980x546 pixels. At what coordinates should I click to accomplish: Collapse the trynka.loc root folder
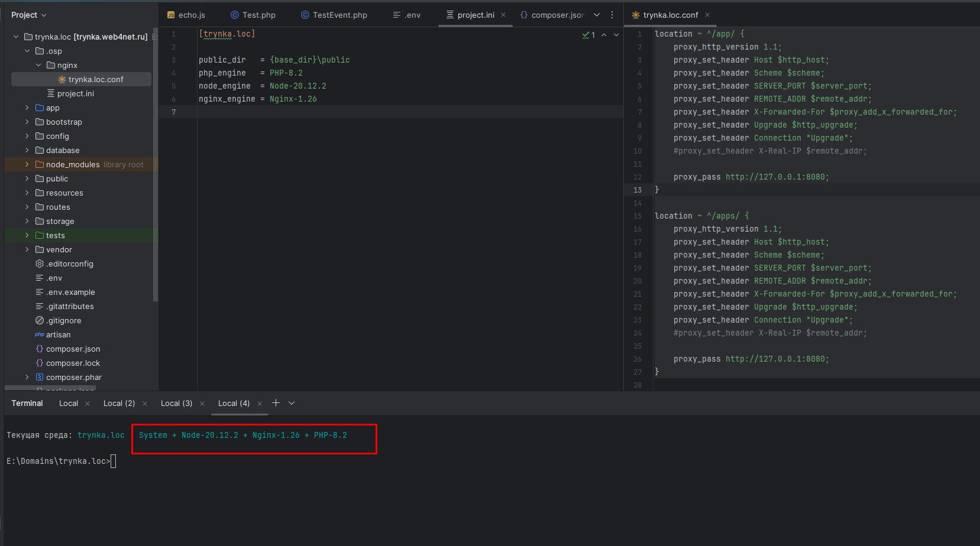pyautogui.click(x=16, y=37)
